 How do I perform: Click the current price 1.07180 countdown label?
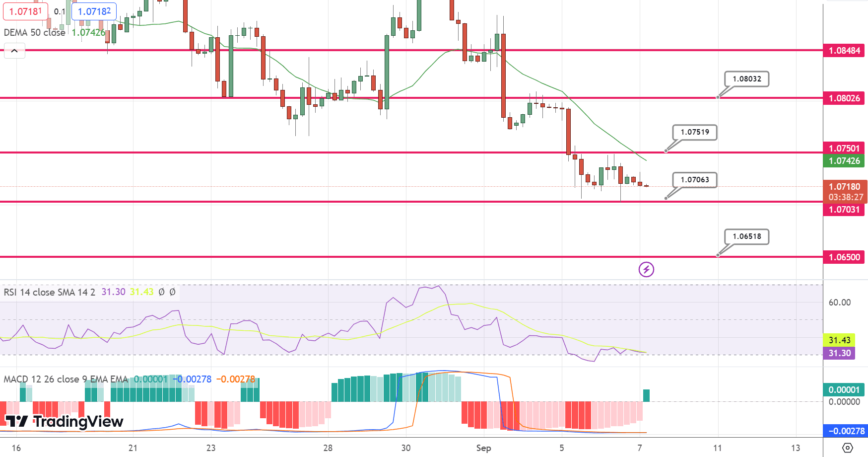[845, 192]
